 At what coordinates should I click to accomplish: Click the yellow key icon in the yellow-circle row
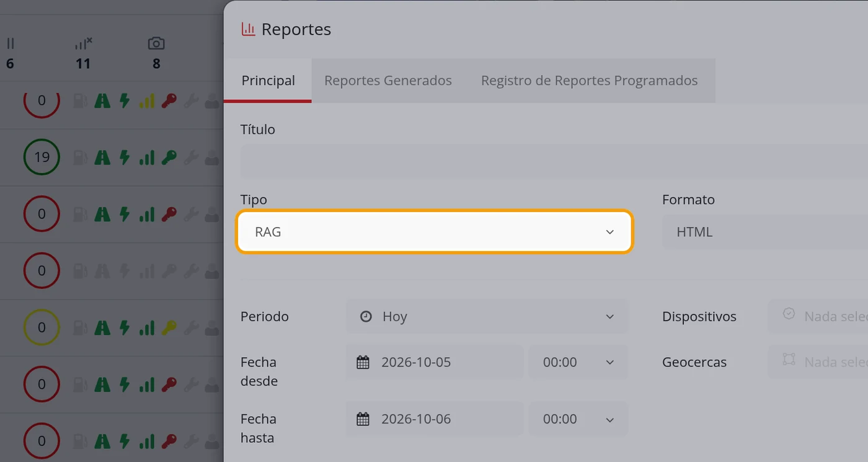point(169,327)
